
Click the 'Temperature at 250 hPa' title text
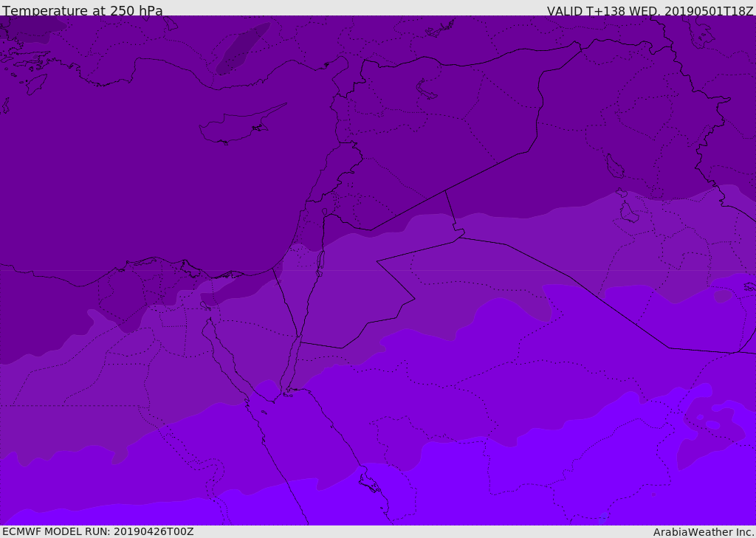click(x=83, y=10)
